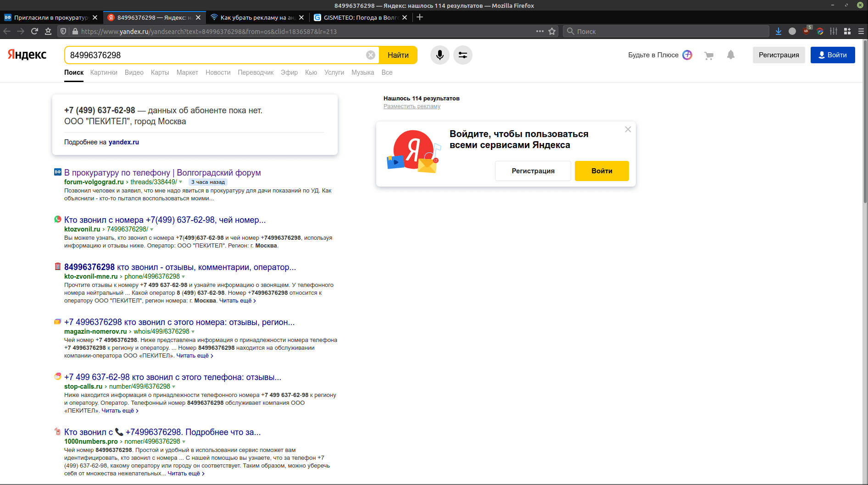This screenshot has width=868, height=485.
Task: Open page actions three-dot menu in address bar
Action: [x=540, y=31]
